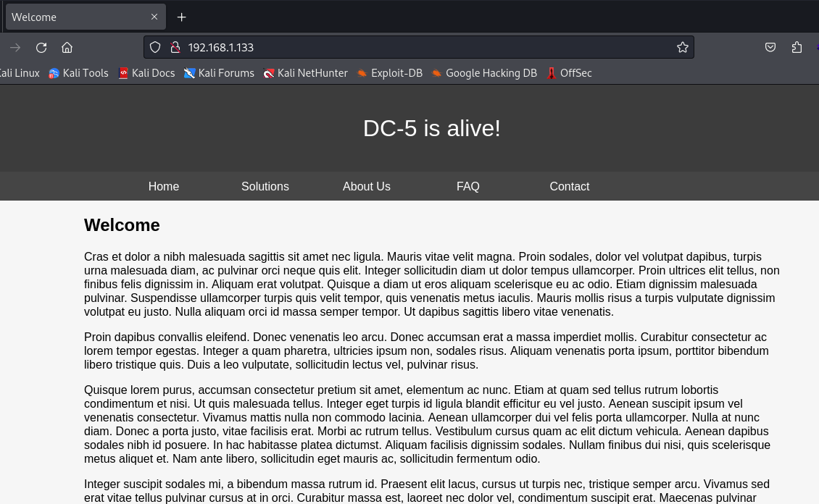This screenshot has height=504, width=819.
Task: Open the Google Hacking DB bookmark
Action: pyautogui.click(x=484, y=73)
